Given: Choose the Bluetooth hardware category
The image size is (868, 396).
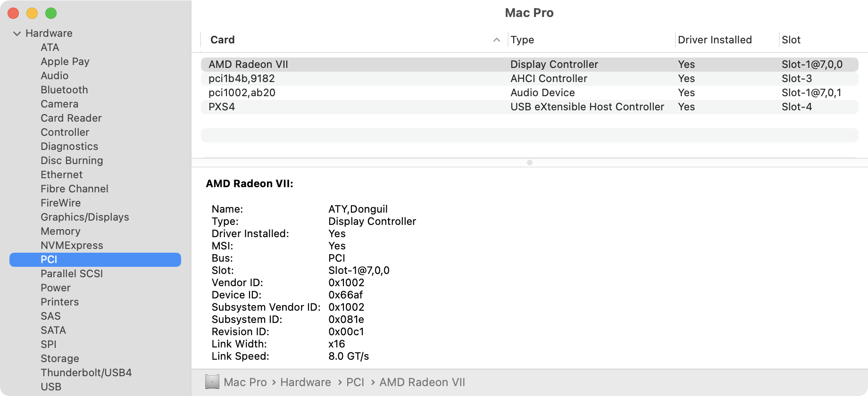Looking at the screenshot, I should click(x=64, y=90).
